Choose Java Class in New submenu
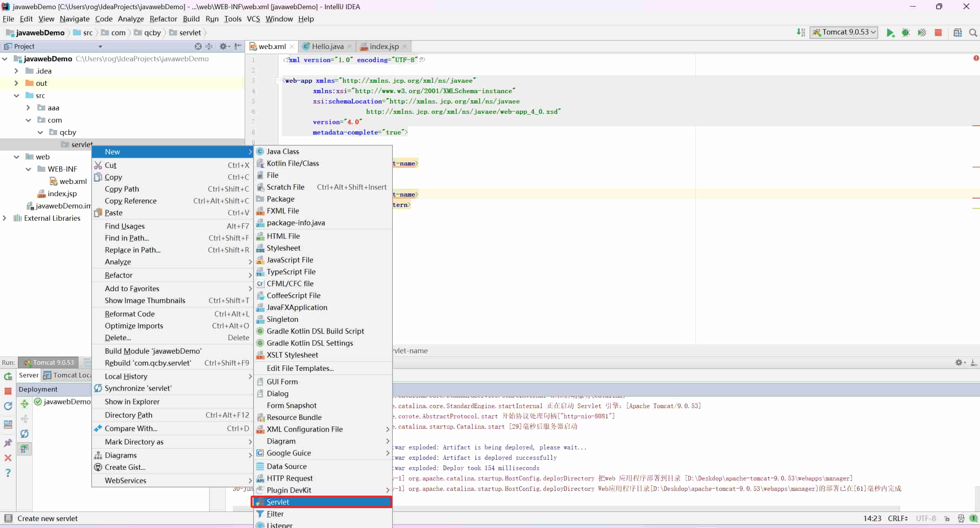The height and width of the screenshot is (528, 980). coord(283,151)
